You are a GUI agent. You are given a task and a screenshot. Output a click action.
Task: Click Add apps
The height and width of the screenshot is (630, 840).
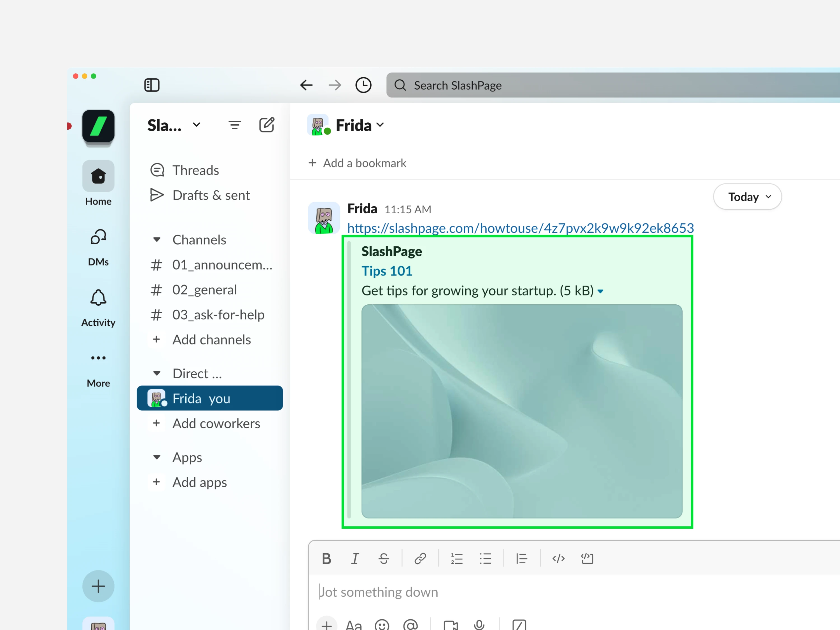coord(210,482)
